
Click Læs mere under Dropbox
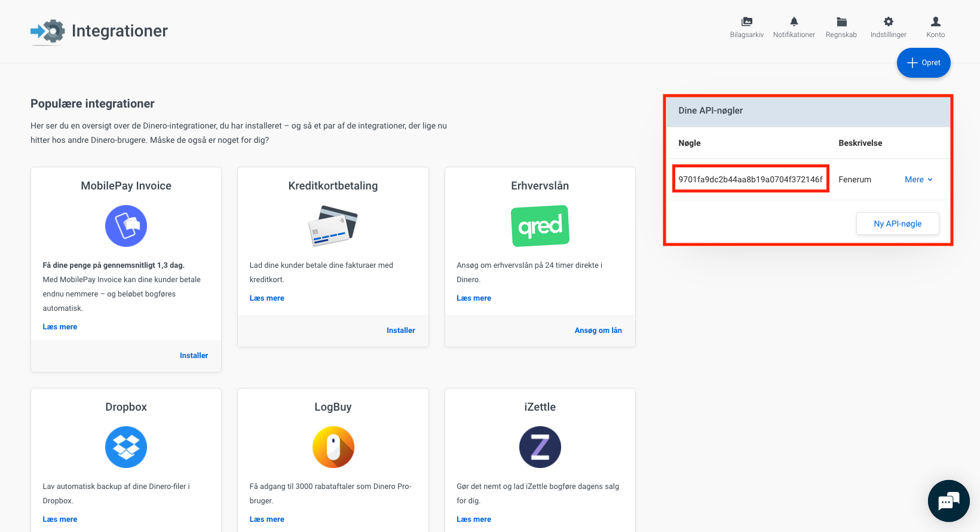coord(60,519)
